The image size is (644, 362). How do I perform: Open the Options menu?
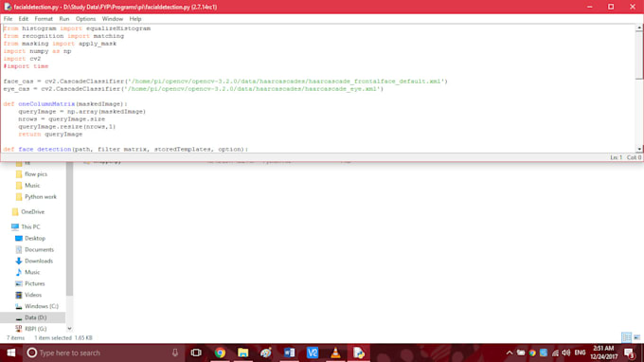85,19
